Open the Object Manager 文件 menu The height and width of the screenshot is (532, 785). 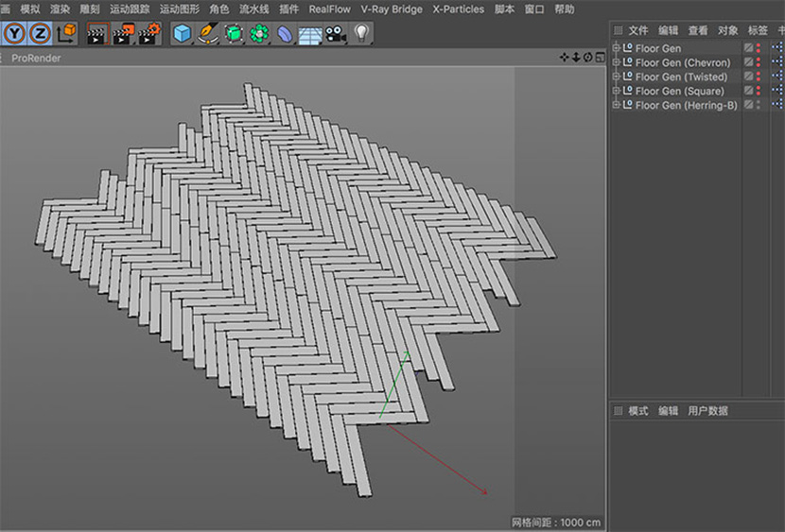(638, 30)
